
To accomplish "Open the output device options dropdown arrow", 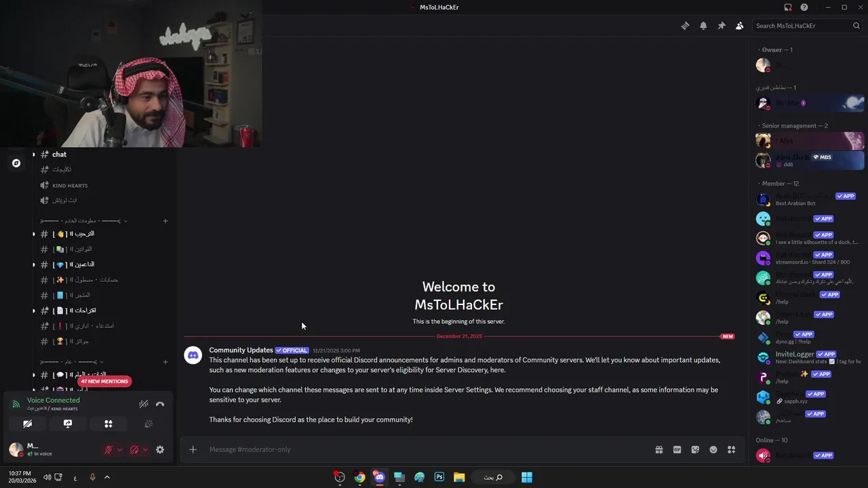I will pyautogui.click(x=145, y=449).
